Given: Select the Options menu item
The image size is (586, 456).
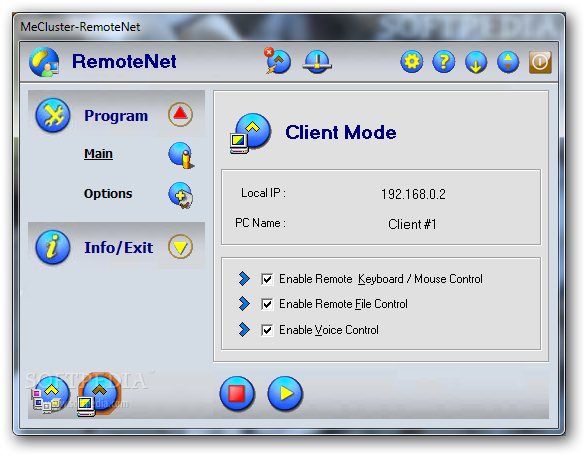Looking at the screenshot, I should pyautogui.click(x=108, y=194).
